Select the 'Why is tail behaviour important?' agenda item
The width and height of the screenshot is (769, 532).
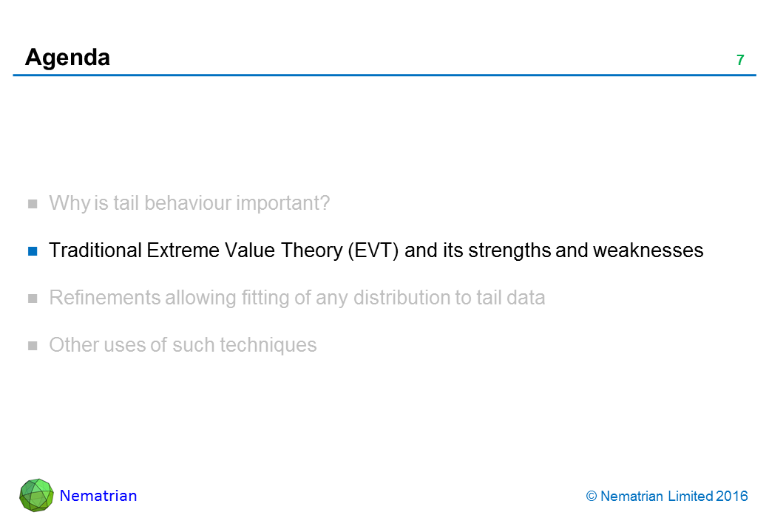[189, 203]
